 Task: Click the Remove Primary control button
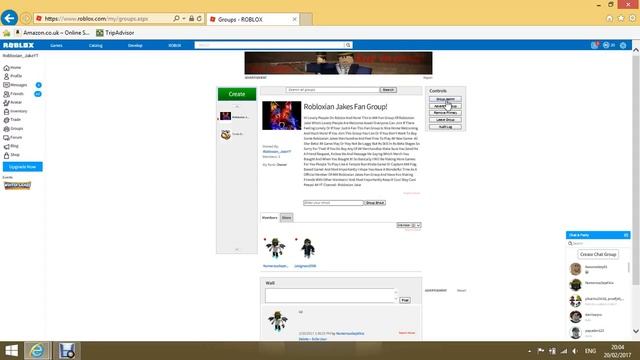pyautogui.click(x=445, y=113)
